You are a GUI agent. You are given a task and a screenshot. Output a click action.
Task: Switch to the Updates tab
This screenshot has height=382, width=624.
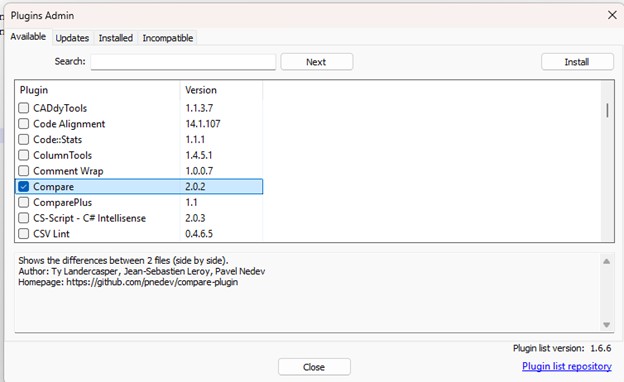point(72,38)
